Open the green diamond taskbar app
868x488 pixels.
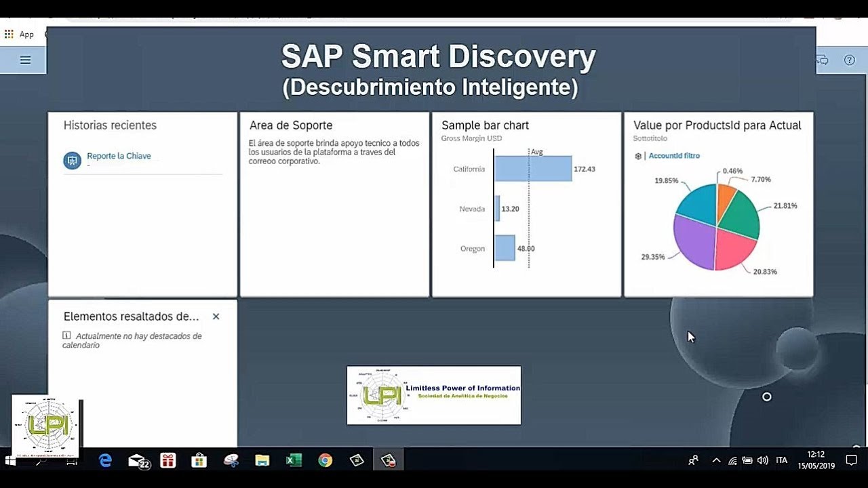[x=357, y=461]
